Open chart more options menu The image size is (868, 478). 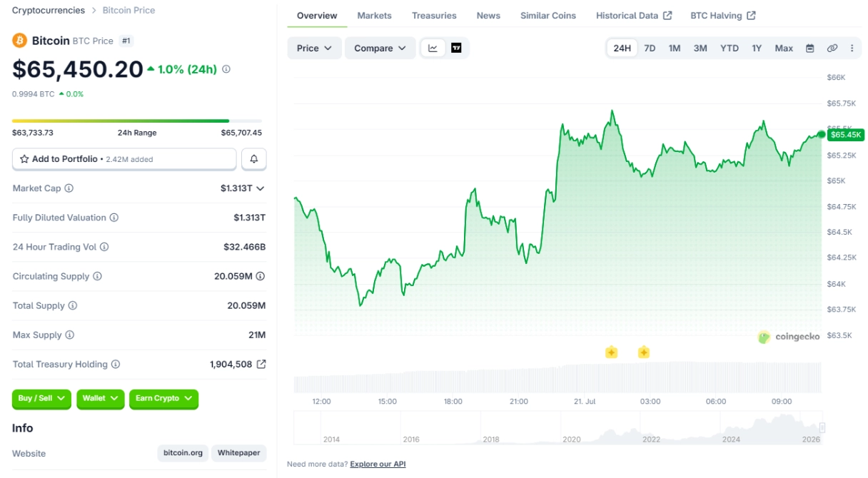(852, 48)
